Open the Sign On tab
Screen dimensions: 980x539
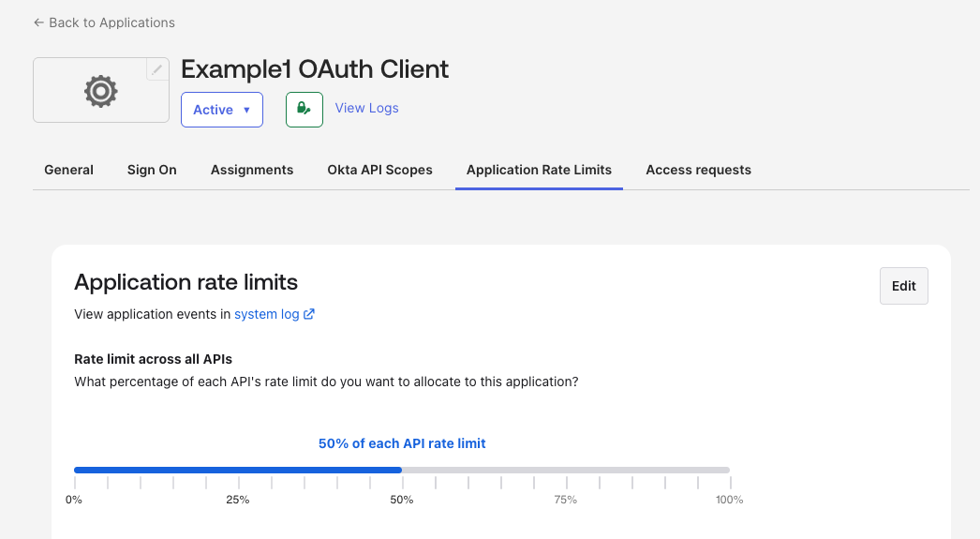pos(152,170)
